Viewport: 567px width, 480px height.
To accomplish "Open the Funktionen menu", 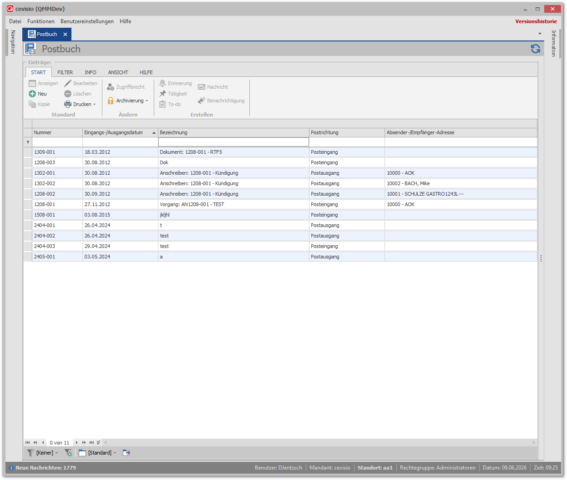I will coord(41,21).
